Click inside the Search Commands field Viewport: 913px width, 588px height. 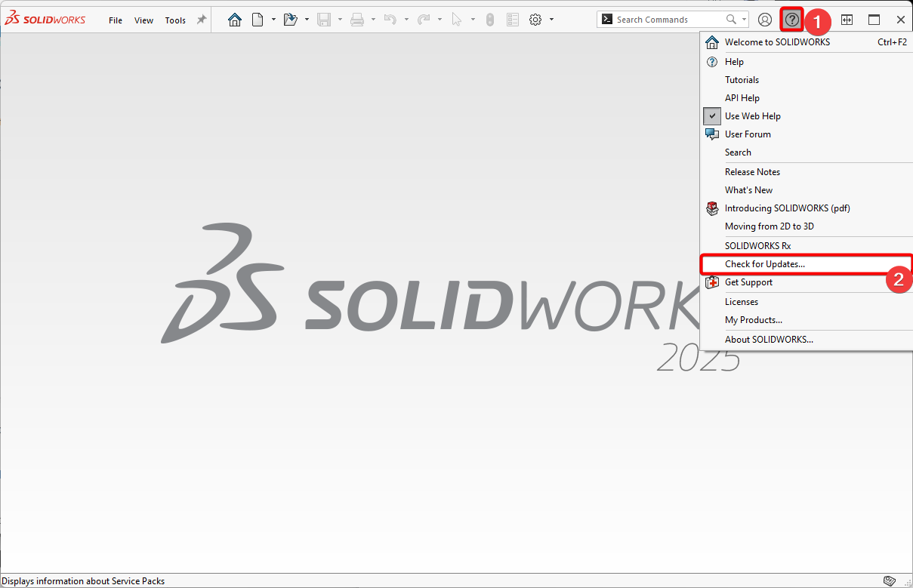(x=665, y=19)
